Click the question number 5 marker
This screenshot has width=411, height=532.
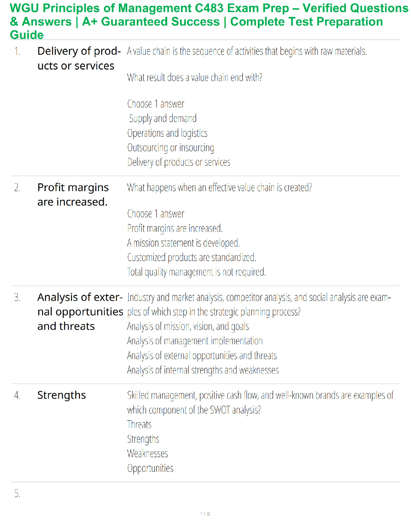coord(17,494)
